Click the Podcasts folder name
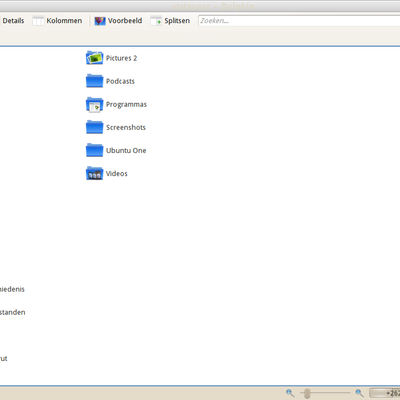The height and width of the screenshot is (400, 400). (x=120, y=81)
